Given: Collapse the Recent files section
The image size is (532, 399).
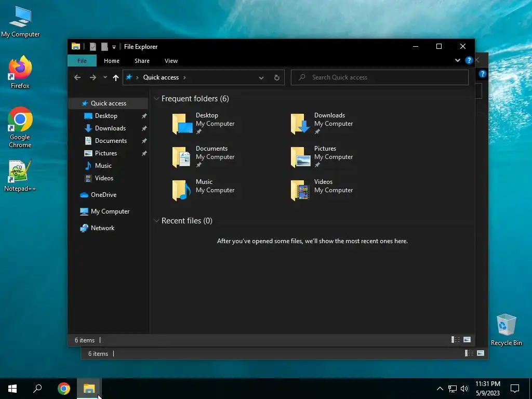Looking at the screenshot, I should coord(156,221).
